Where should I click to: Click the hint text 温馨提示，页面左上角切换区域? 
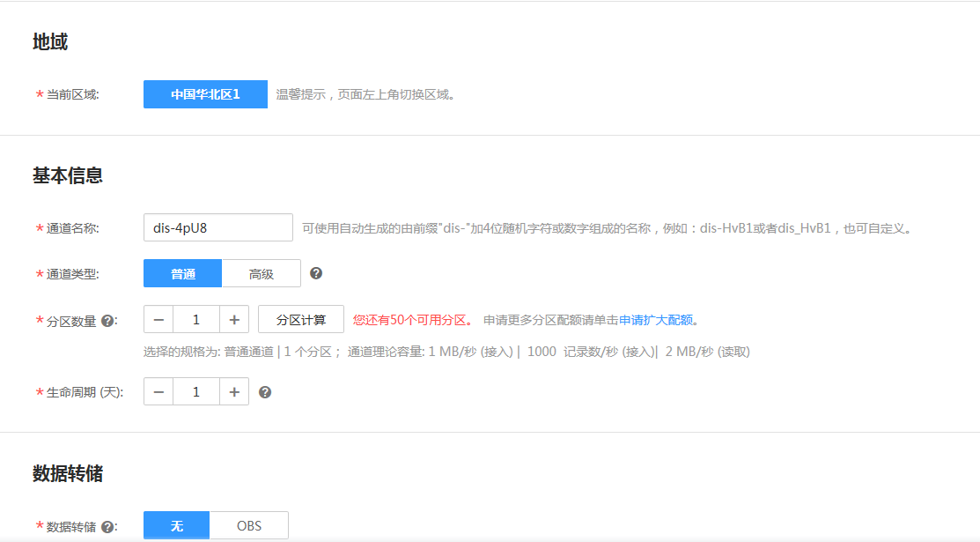point(366,94)
